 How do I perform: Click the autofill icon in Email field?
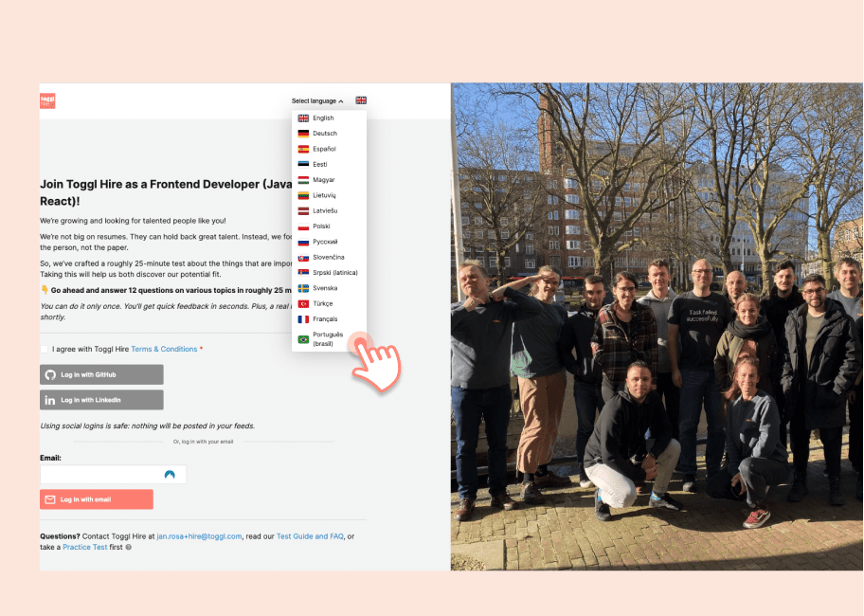pos(170,475)
